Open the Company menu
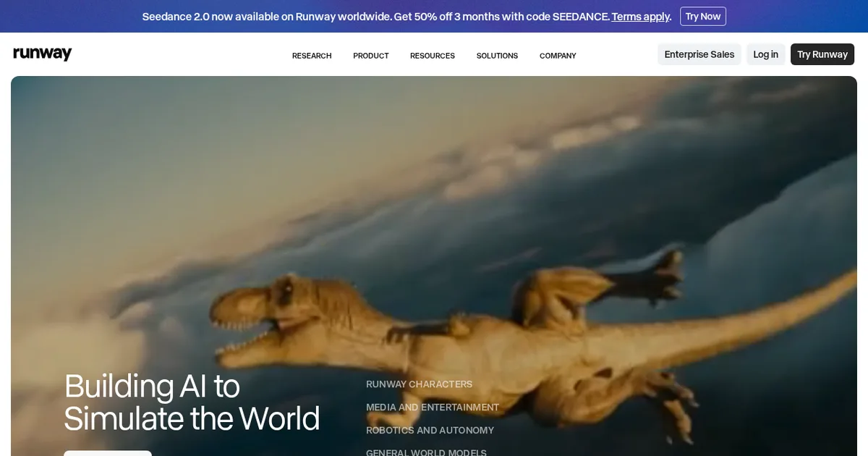 click(558, 56)
